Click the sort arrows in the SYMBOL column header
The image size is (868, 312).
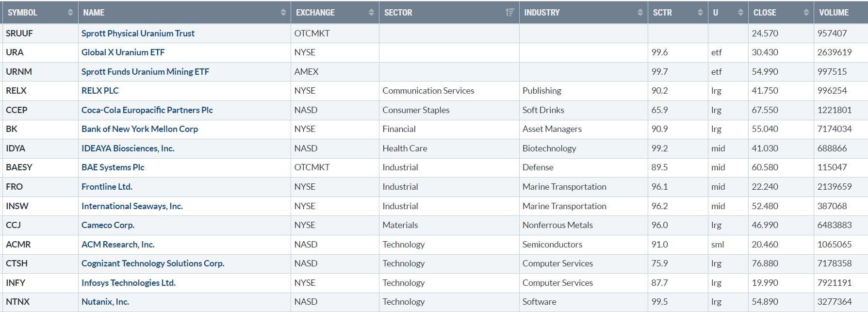coord(70,13)
